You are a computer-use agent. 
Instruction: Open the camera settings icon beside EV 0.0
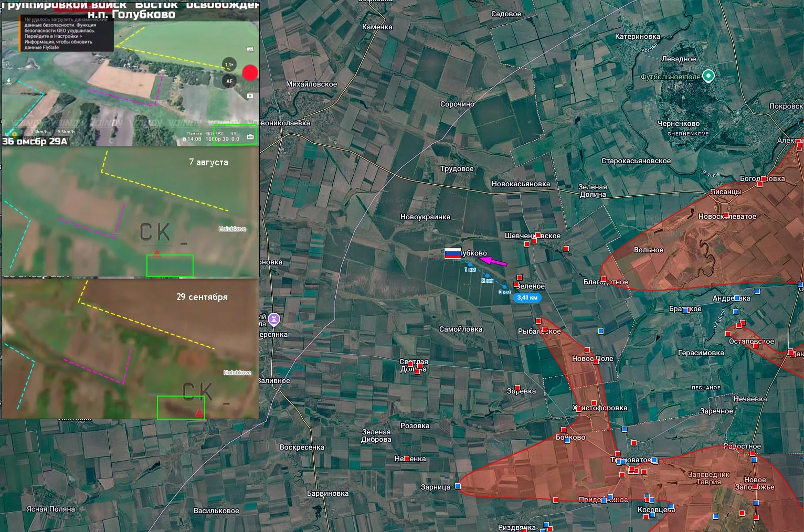click(x=250, y=137)
